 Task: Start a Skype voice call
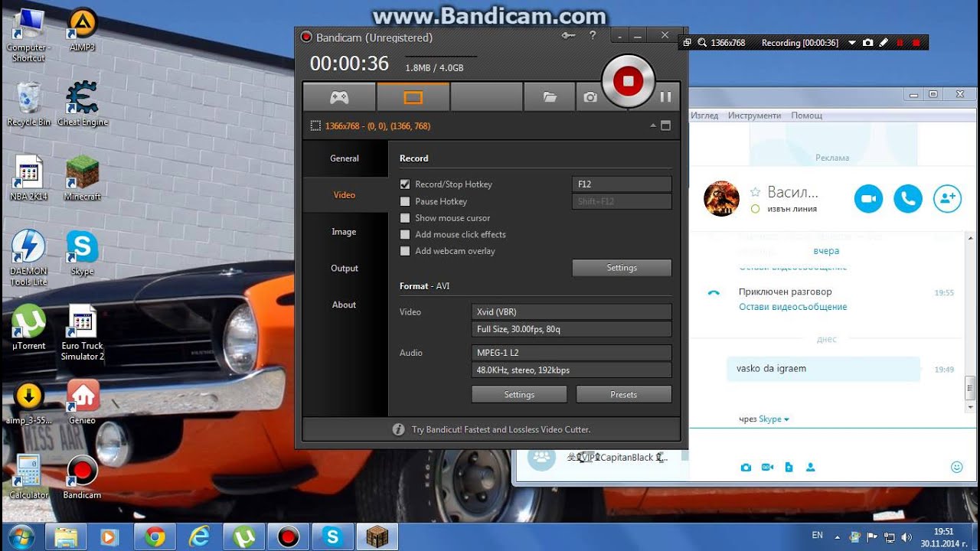pos(908,199)
